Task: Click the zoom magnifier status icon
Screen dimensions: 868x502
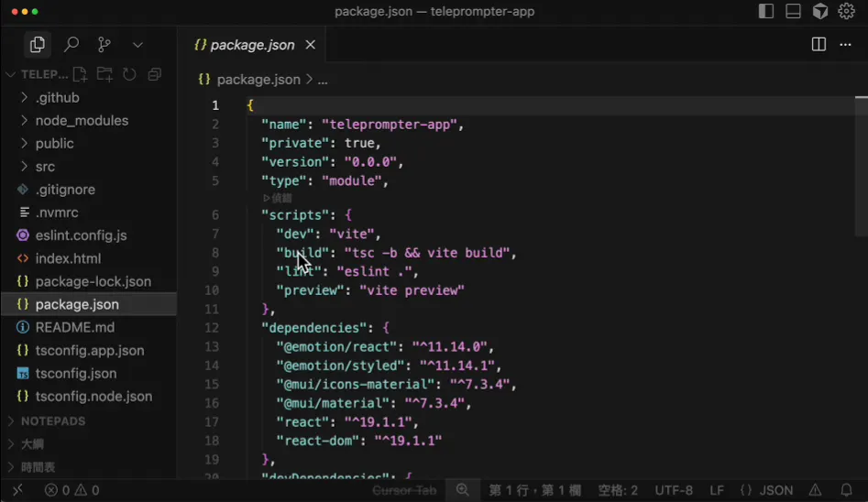Action: click(x=462, y=490)
